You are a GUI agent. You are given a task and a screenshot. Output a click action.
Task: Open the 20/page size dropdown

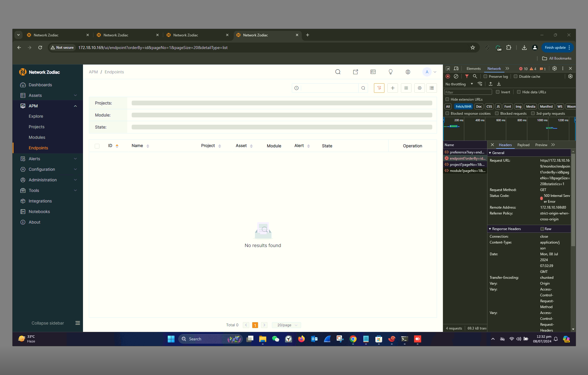[x=287, y=325]
